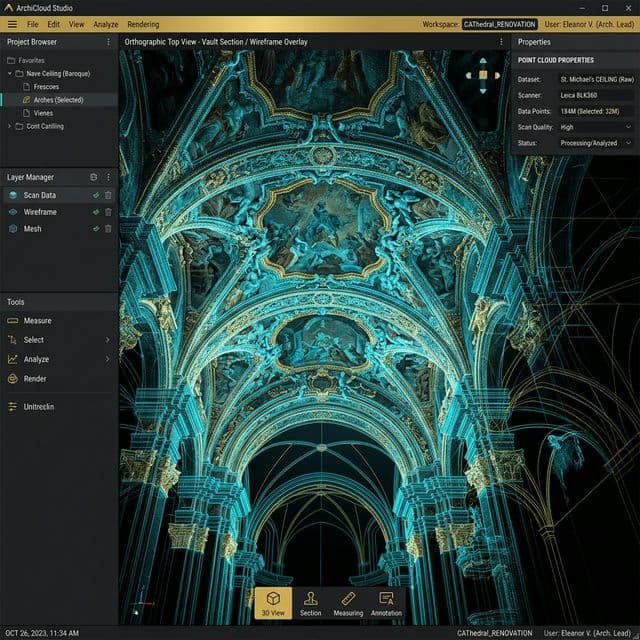The height and width of the screenshot is (640, 640).
Task: Open the File menu
Action: tap(33, 24)
